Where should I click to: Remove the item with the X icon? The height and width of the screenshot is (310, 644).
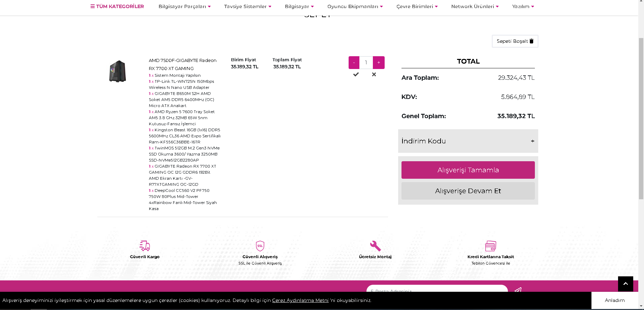pos(374,74)
